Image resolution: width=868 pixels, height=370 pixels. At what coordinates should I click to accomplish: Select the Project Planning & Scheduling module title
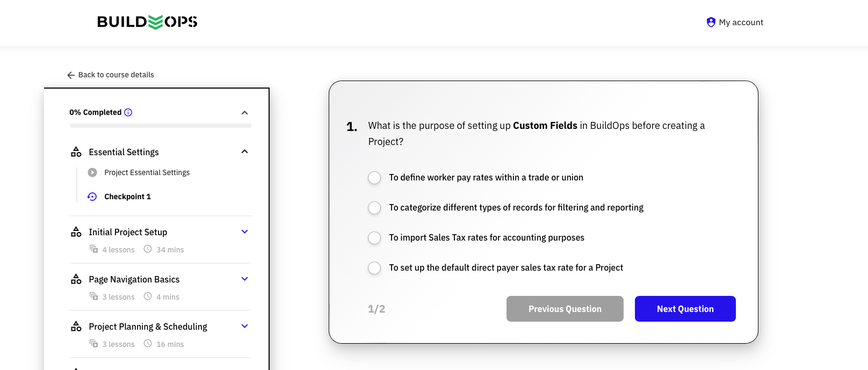148,327
